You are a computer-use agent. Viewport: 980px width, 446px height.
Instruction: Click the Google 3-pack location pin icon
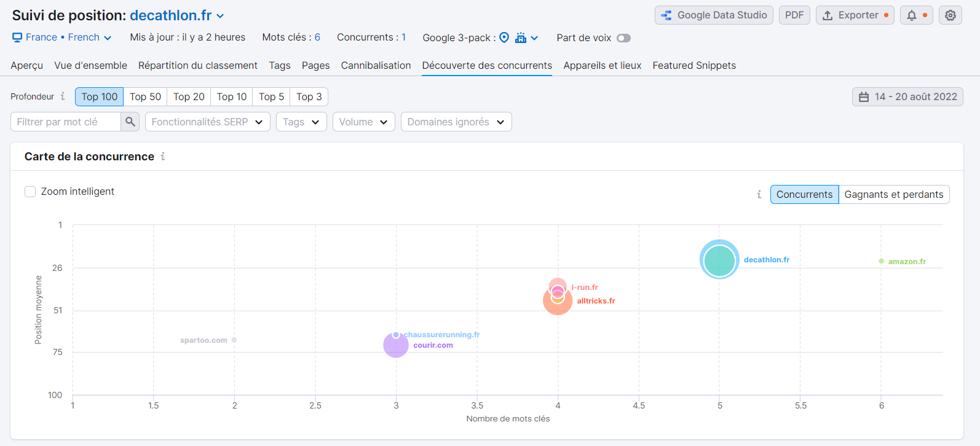click(x=504, y=37)
